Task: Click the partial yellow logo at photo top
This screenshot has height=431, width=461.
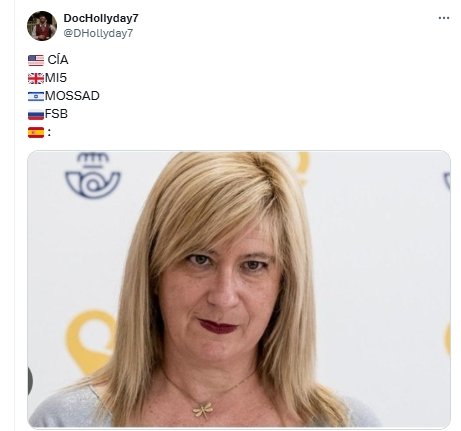Action: click(x=302, y=167)
